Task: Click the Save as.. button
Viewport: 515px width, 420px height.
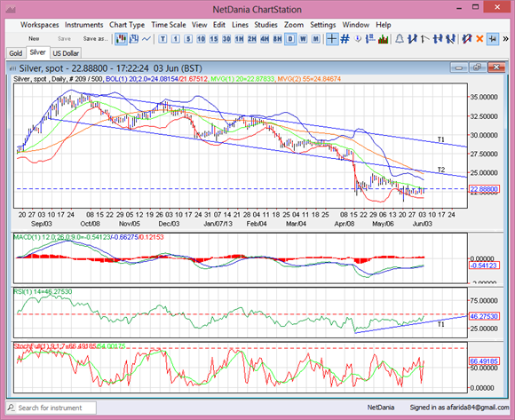Action: [x=95, y=39]
